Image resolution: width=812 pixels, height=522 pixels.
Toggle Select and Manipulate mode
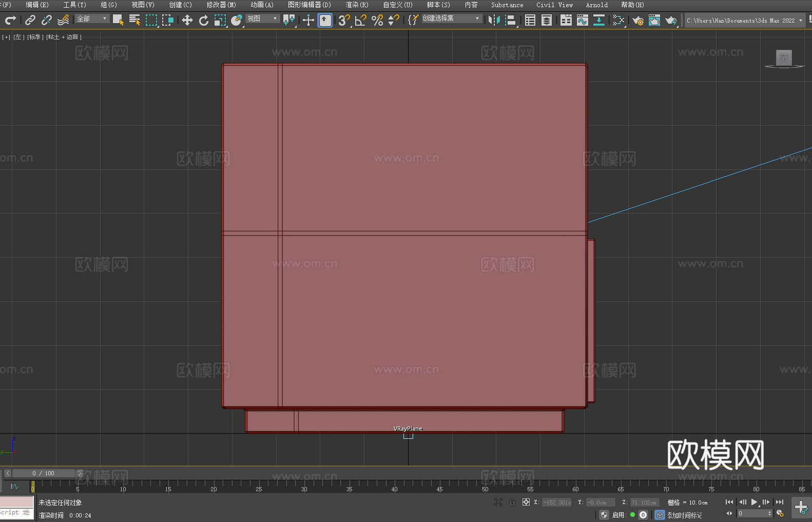pos(308,20)
